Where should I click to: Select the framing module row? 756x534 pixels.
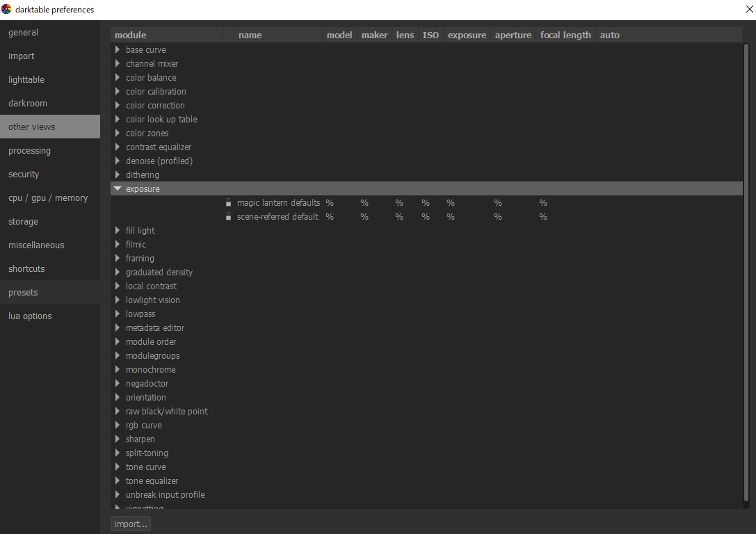pos(427,259)
